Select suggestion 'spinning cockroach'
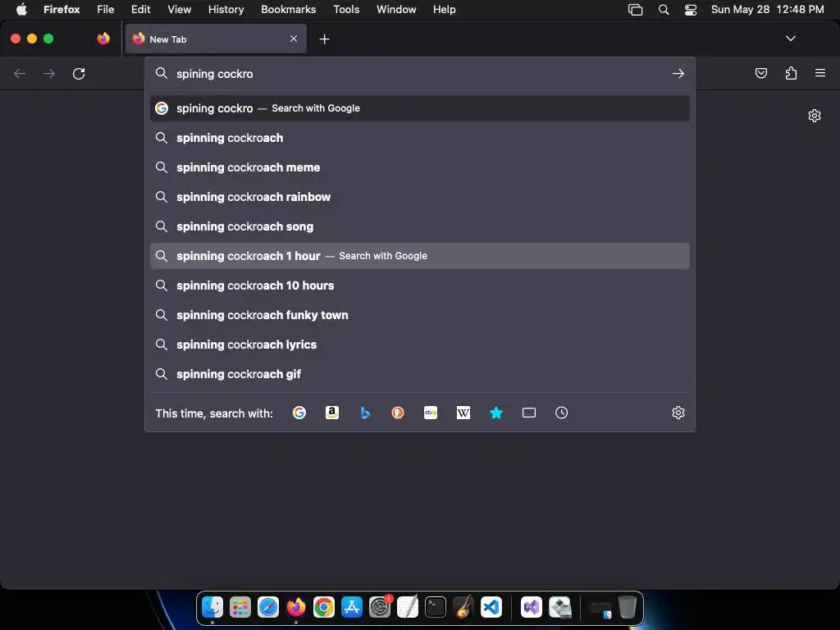 tap(420, 138)
